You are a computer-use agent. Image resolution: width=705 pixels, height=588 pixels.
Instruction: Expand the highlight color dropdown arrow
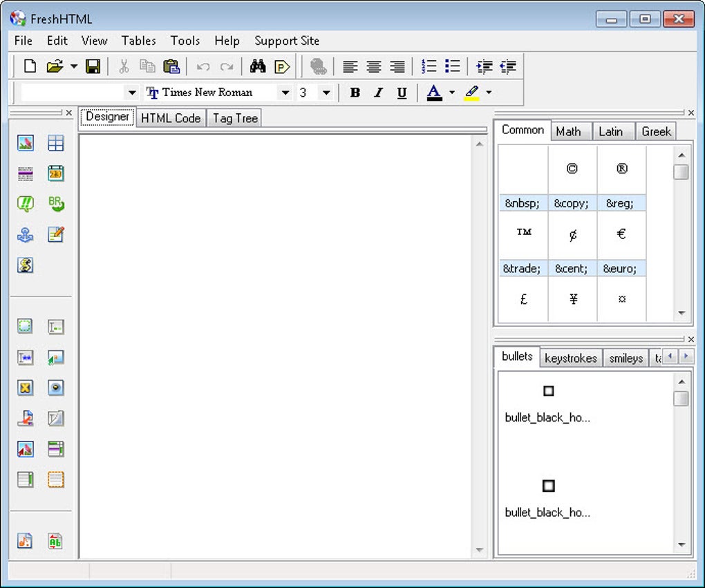coord(489,93)
